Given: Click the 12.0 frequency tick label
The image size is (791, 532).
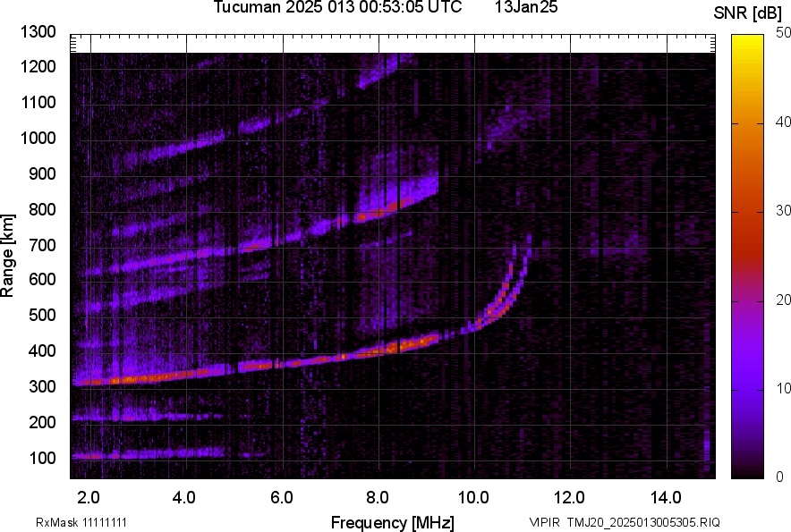Looking at the screenshot, I should (570, 497).
